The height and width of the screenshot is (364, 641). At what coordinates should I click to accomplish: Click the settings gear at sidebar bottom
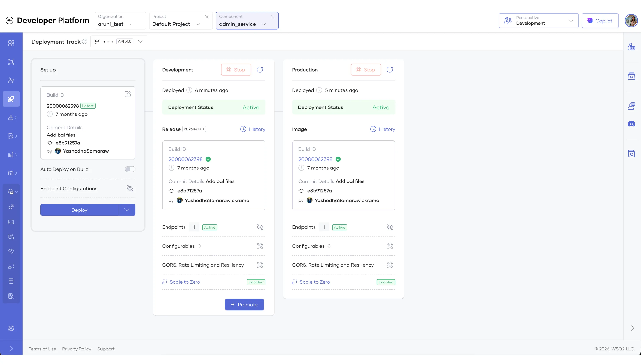pos(11,328)
